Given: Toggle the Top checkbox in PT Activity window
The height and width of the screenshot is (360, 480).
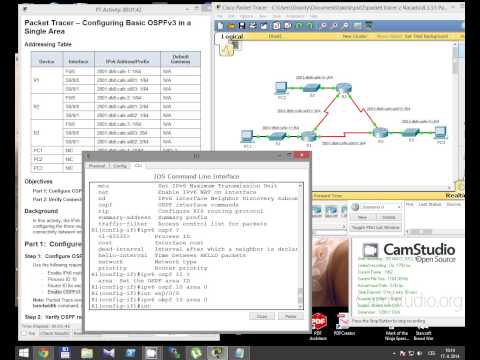Looking at the screenshot, I should click(x=24, y=333).
